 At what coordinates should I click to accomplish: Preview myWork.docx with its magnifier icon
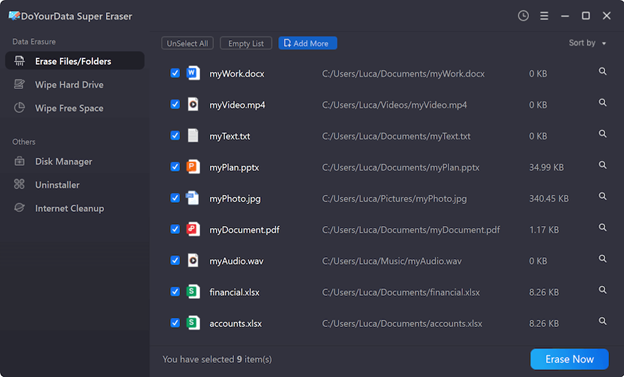click(x=603, y=71)
